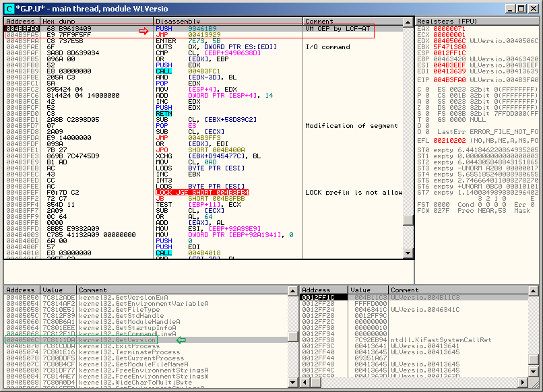Select stack address 0012FF1C row

coord(414,298)
